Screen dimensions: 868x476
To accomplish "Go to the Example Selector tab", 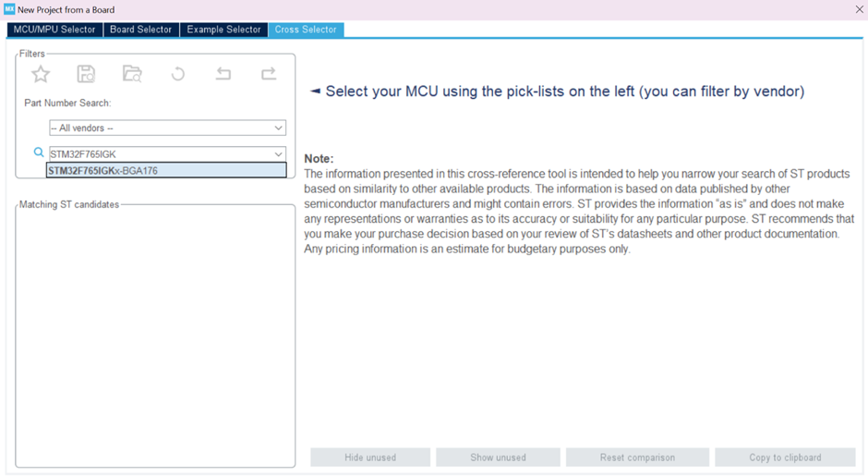I will (223, 30).
